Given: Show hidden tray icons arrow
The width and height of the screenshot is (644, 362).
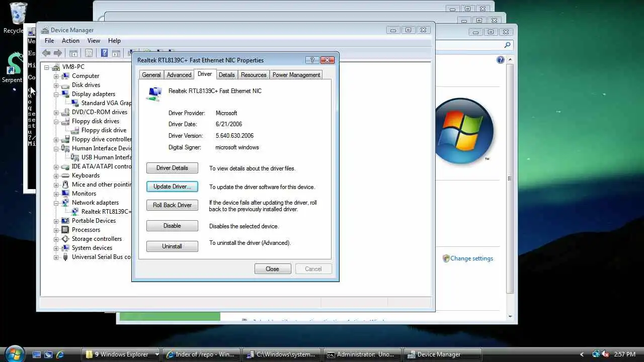Looking at the screenshot, I should (582, 354).
